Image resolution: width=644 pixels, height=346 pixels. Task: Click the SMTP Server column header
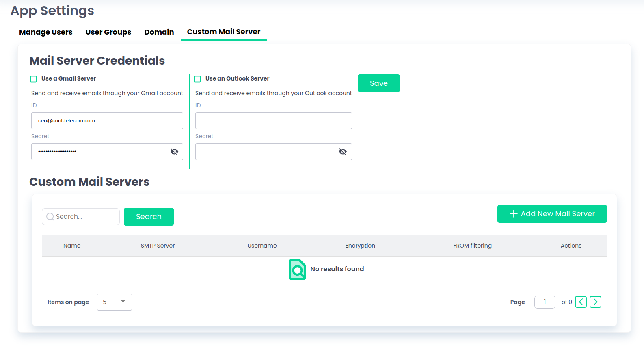tap(158, 246)
